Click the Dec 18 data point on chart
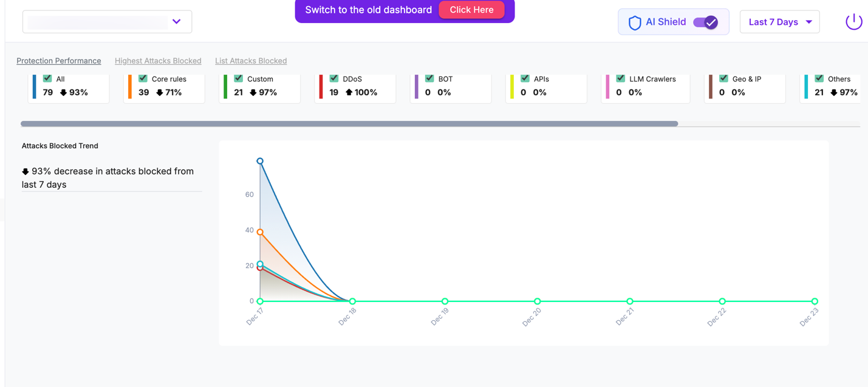Image resolution: width=868 pixels, height=387 pixels. (352, 301)
